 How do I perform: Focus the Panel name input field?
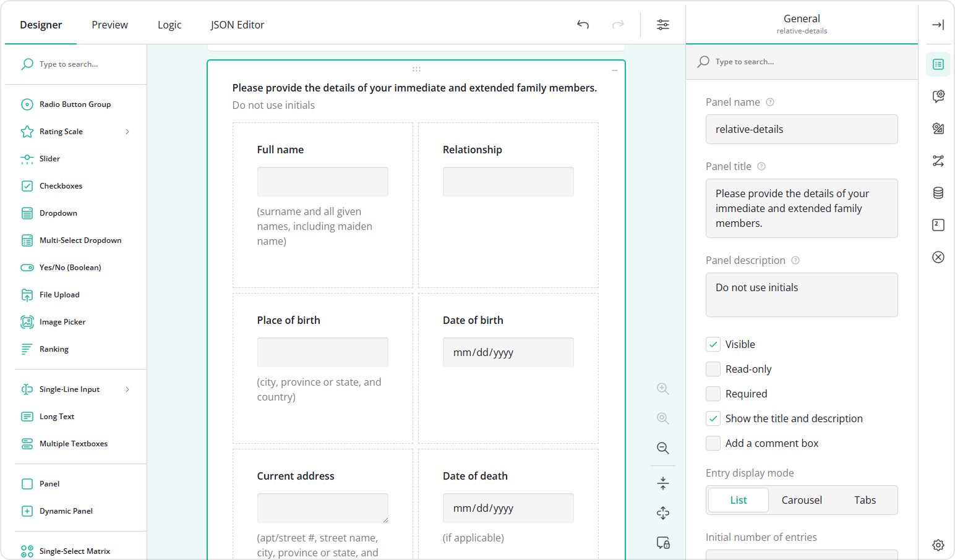(x=801, y=129)
